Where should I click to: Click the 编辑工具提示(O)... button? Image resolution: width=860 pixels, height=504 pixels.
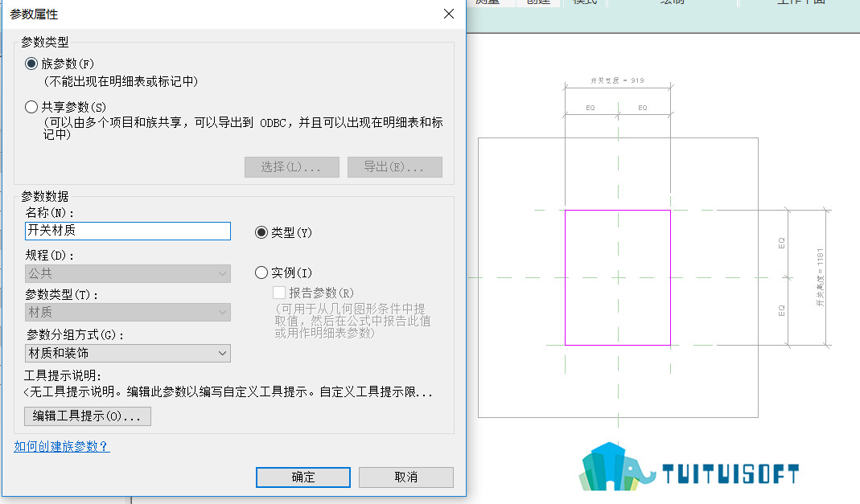(x=88, y=416)
